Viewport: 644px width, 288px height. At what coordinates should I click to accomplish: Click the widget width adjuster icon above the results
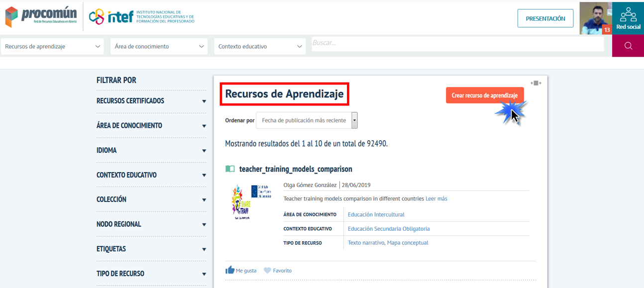(x=536, y=83)
